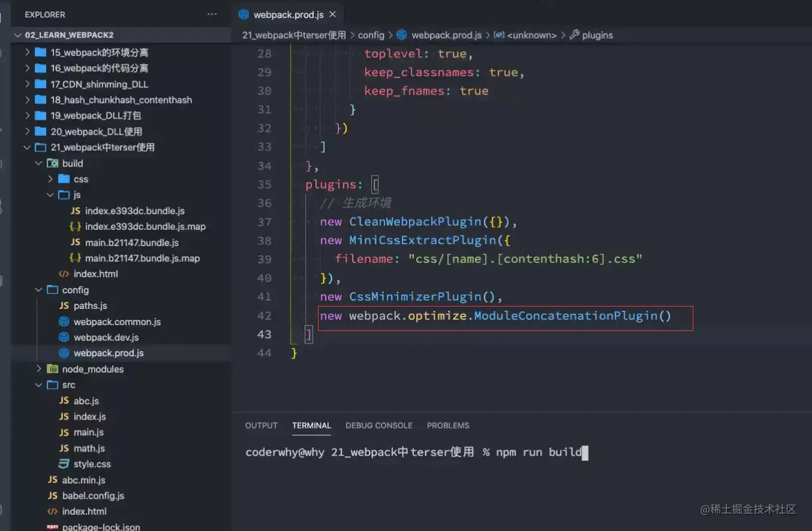Viewport: 812px width, 531px height.
Task: Click the JS icon beside math.js
Action: tap(64, 448)
